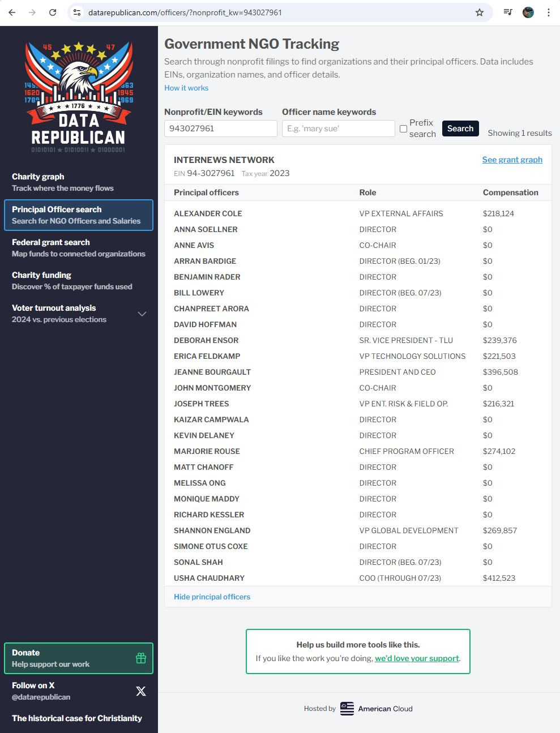The height and width of the screenshot is (733, 560).
Task: Select the SIMONE OTUS COXE officer name
Action: tap(211, 546)
